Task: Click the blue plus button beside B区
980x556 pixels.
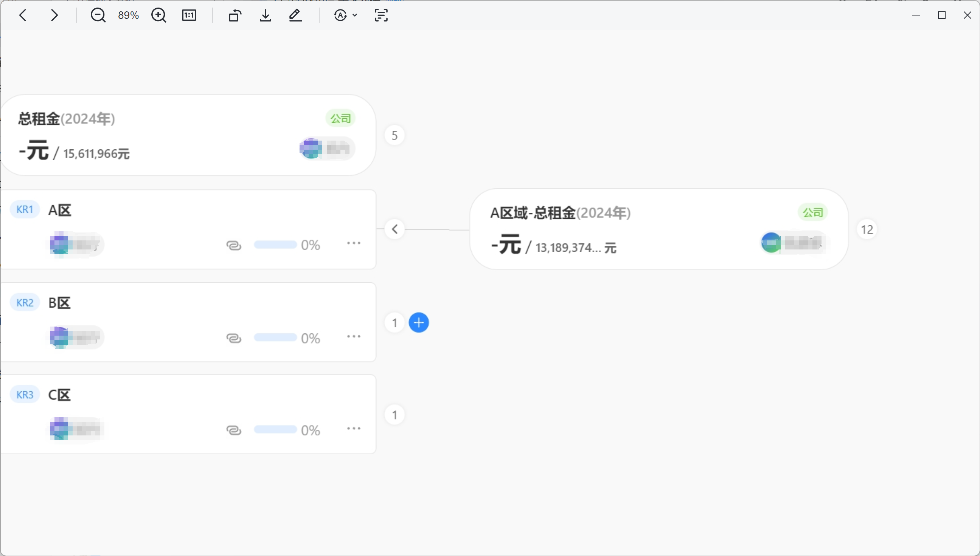Action: [419, 323]
